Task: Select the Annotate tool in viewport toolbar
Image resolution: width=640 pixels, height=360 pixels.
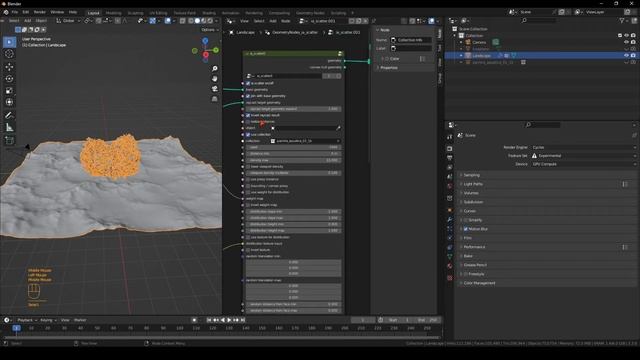Action: pos(9,116)
